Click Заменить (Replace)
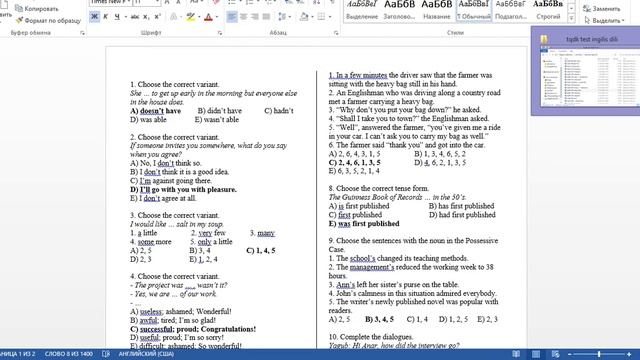 coord(602,9)
